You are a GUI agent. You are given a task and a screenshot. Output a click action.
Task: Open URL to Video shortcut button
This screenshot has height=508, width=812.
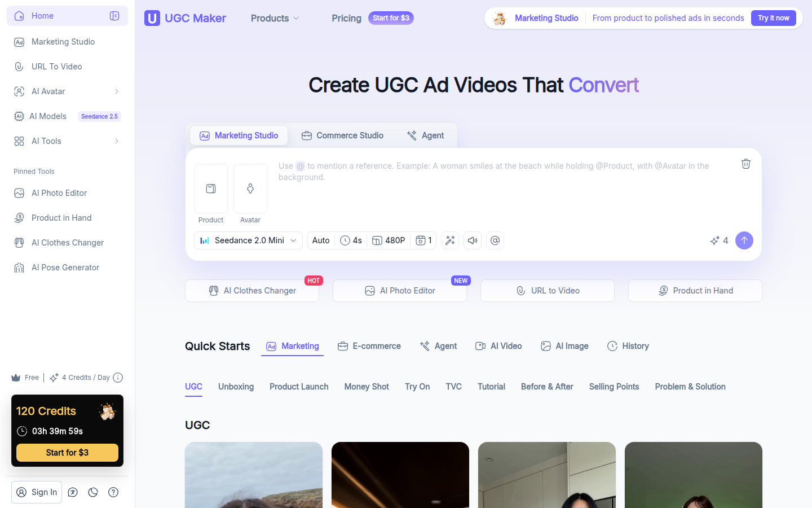[548, 291]
